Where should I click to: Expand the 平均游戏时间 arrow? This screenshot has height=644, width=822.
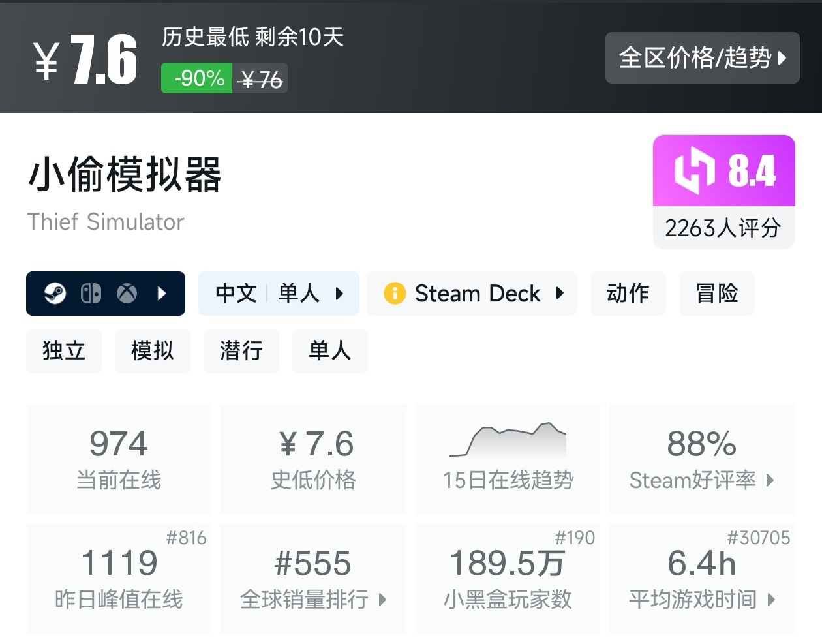[771, 599]
